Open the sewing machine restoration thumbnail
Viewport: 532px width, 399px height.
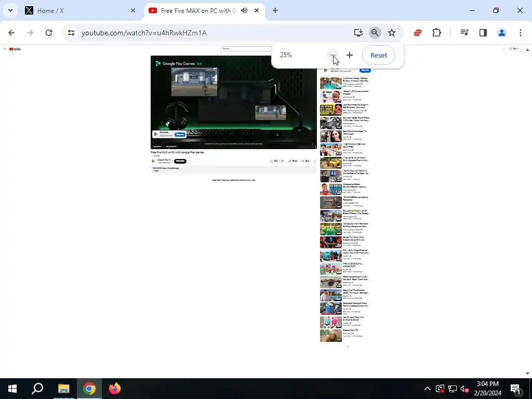(x=331, y=203)
